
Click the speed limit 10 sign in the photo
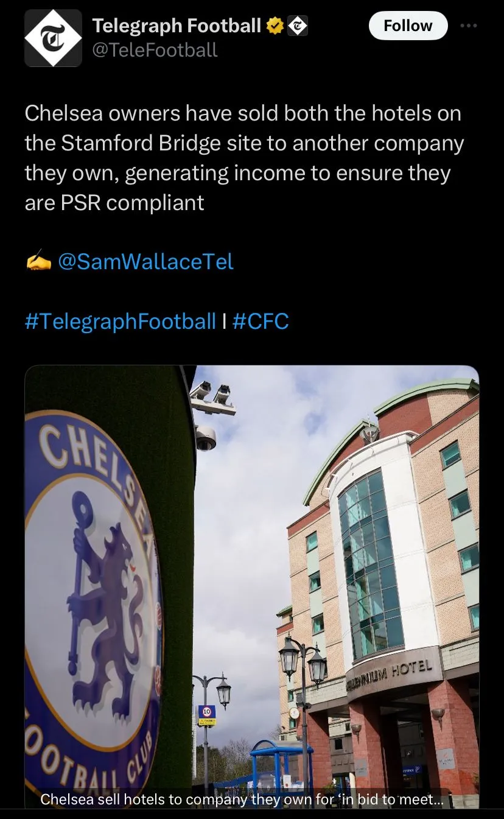pos(206,711)
